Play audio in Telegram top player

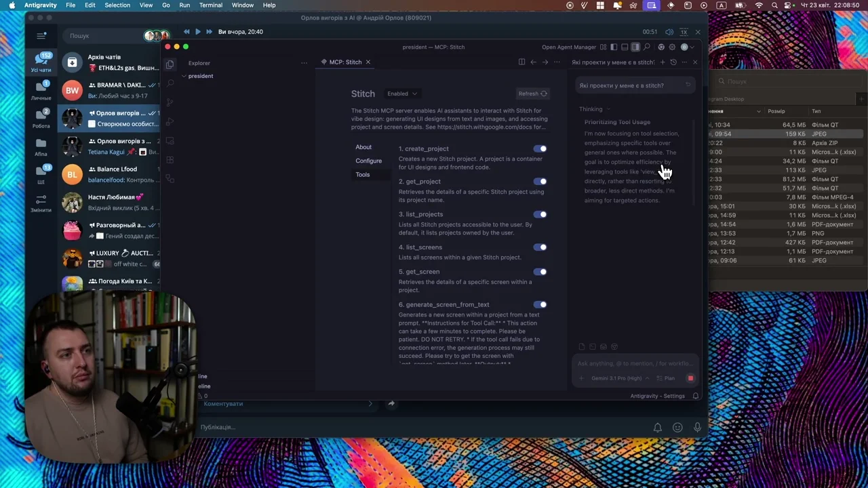[x=197, y=32]
